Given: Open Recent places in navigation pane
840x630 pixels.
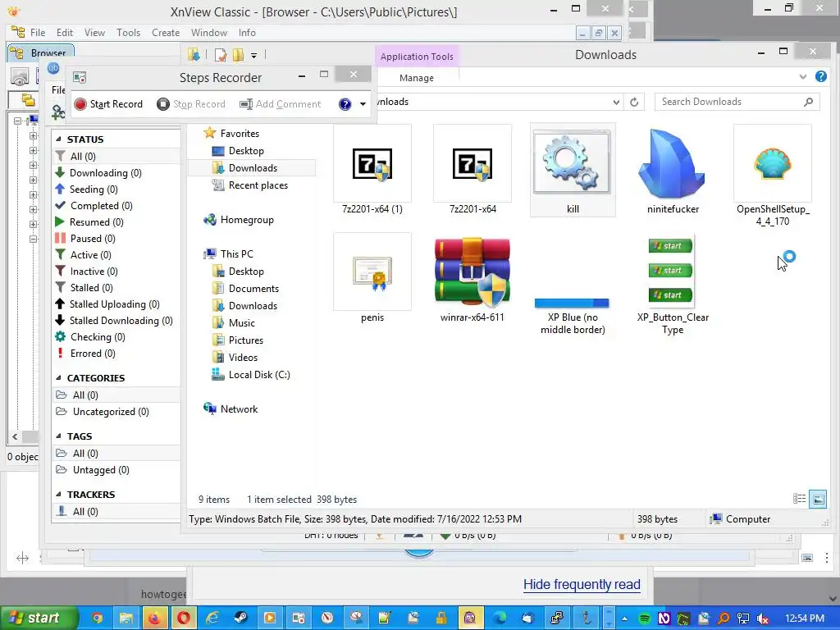Looking at the screenshot, I should 258,185.
